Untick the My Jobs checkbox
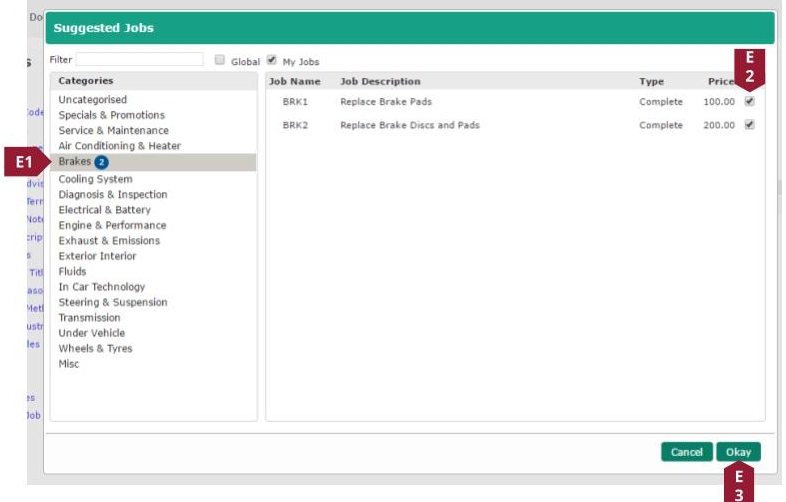The image size is (786, 502). (271, 60)
